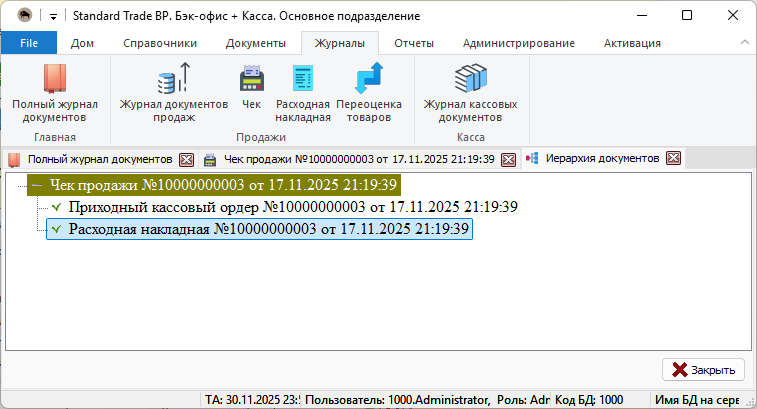Close the Иерархия документов tab

pos(673,158)
